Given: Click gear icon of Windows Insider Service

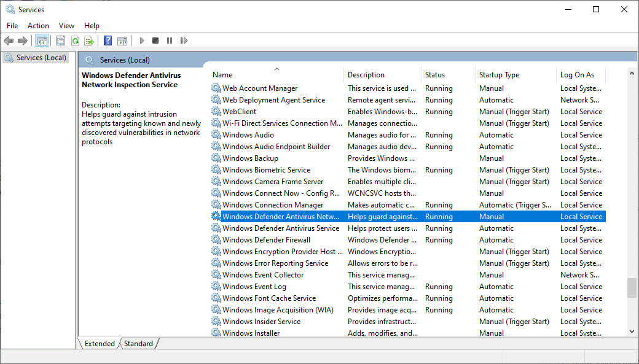Looking at the screenshot, I should click(216, 321).
